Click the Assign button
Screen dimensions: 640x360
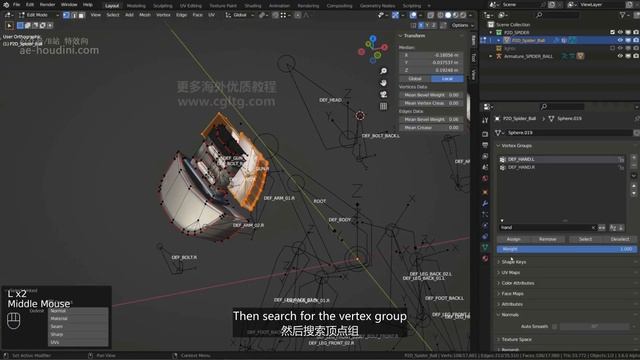point(513,239)
